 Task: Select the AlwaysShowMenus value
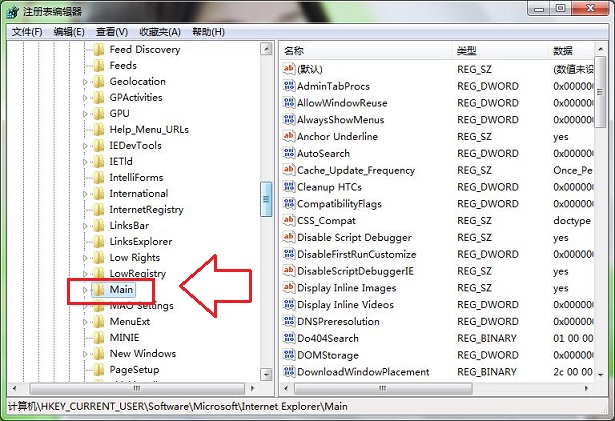pyautogui.click(x=340, y=120)
